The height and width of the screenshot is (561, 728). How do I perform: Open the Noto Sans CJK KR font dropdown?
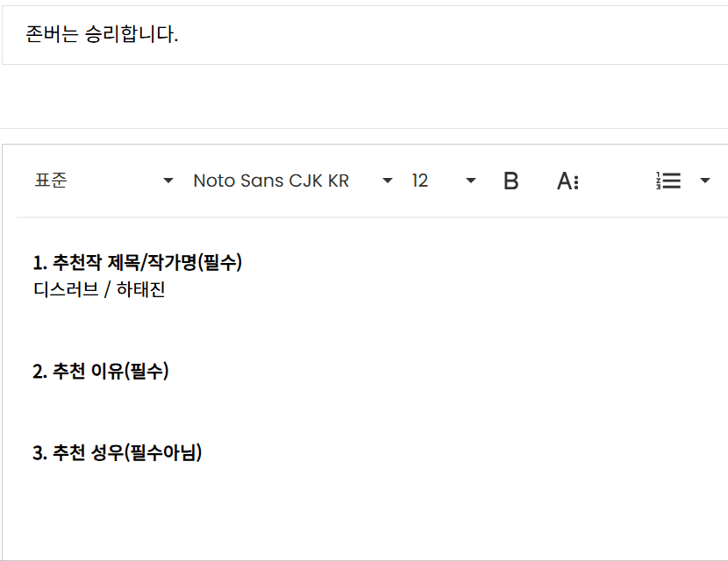tap(271, 181)
